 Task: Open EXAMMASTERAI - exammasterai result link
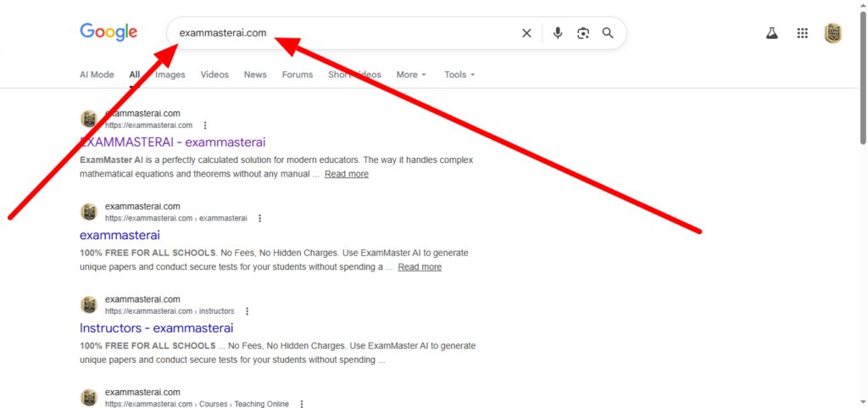click(173, 143)
